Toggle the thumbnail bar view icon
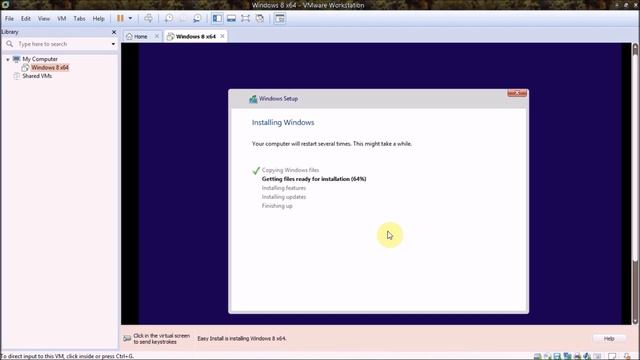This screenshot has width=640, height=360. (x=231, y=18)
